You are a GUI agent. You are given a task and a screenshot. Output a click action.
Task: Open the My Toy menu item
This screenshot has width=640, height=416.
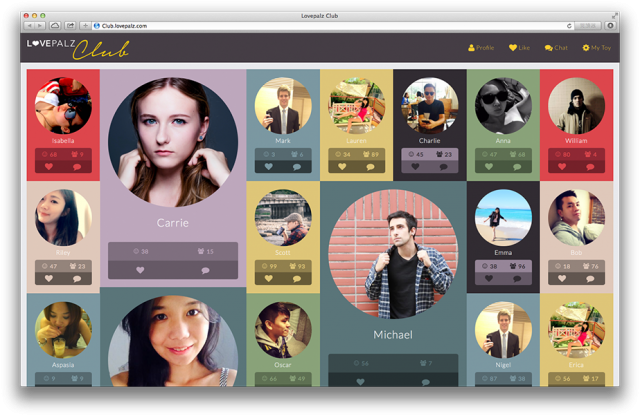[596, 48]
